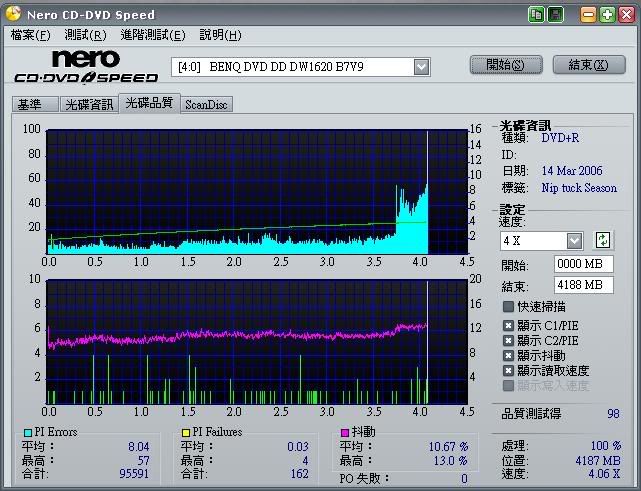
Task: Open the 檔案(F) file menu
Action: tap(30, 35)
